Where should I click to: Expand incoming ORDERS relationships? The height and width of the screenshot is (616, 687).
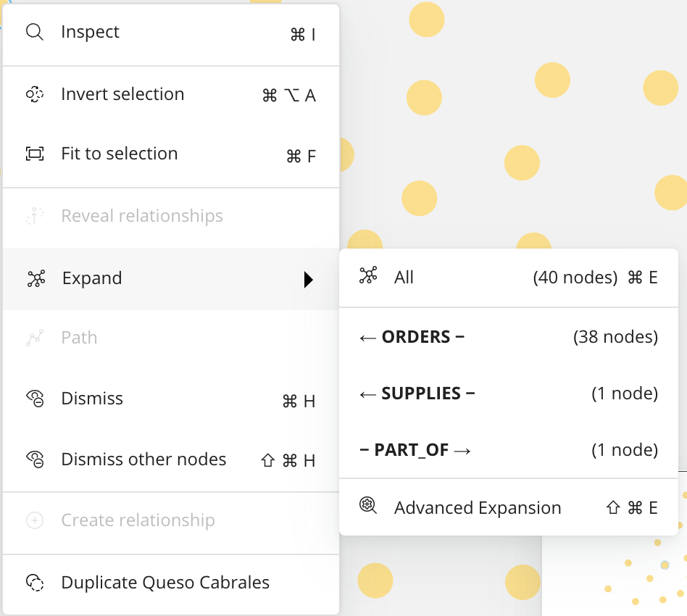coord(509,337)
